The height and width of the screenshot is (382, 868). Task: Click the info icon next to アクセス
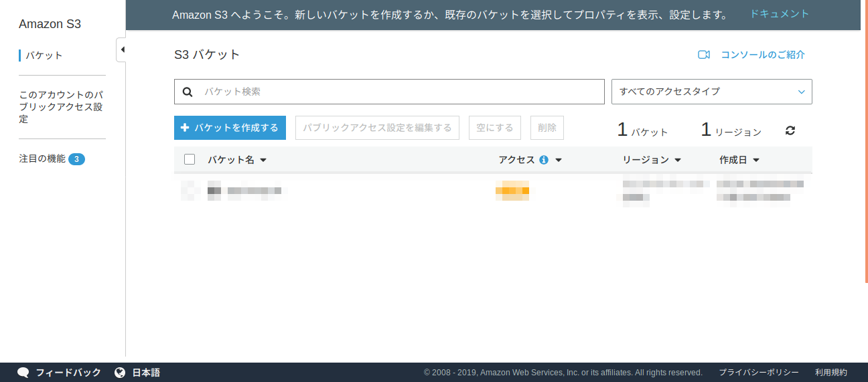point(544,160)
